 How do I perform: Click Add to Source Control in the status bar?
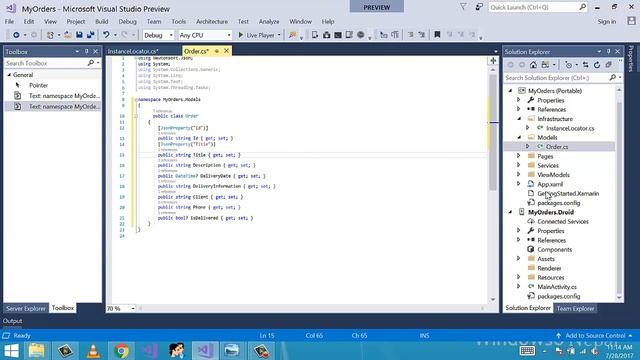point(595,336)
